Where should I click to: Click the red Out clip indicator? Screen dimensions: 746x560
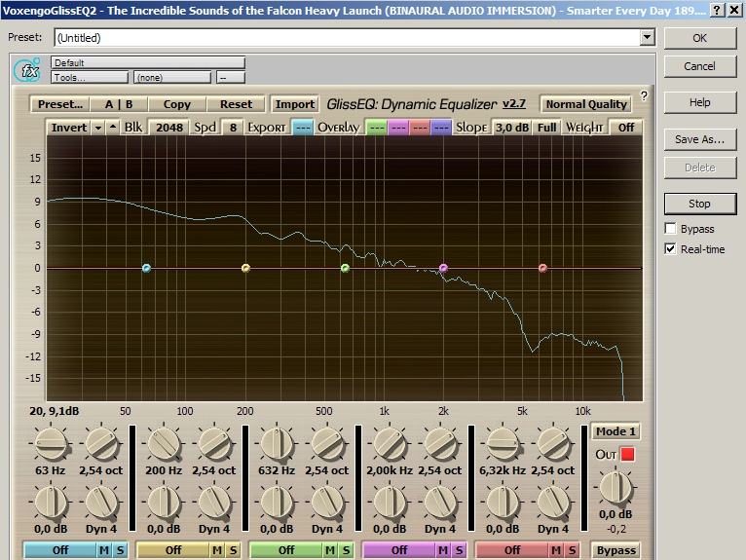tap(627, 454)
